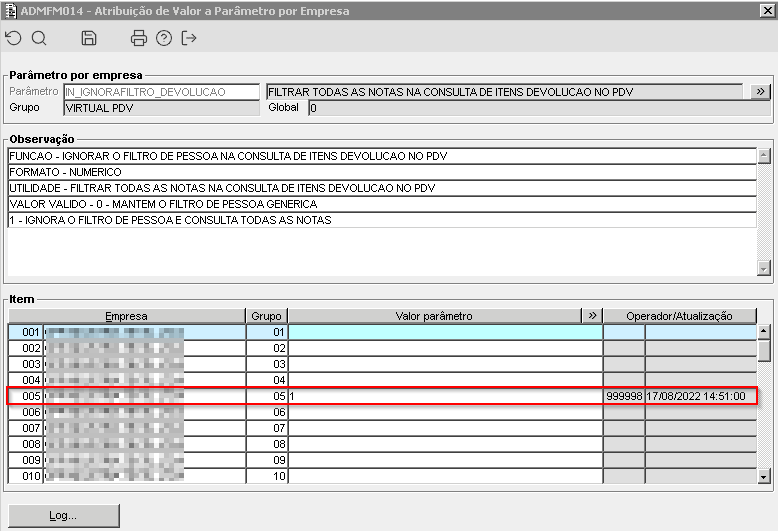Select observation line VALOR VALIDO - 0
778x531 pixels.
(x=382, y=204)
